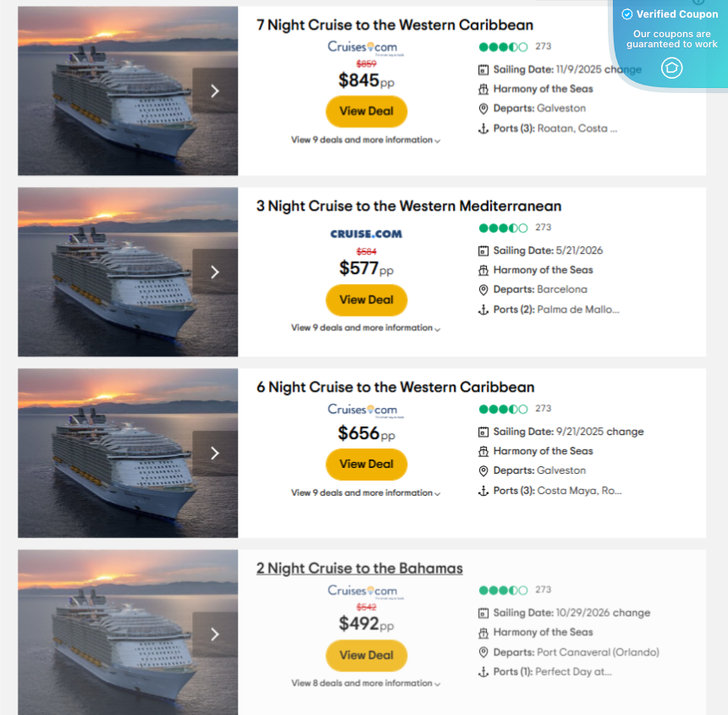This screenshot has height=715, width=728.
Task: Expand 'View 9 deals' under the $577 cruise
Action: tap(366, 327)
